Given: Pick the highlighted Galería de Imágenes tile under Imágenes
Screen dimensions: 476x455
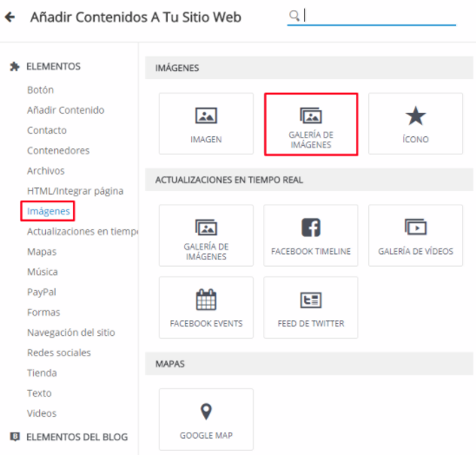Looking at the screenshot, I should point(311,124).
